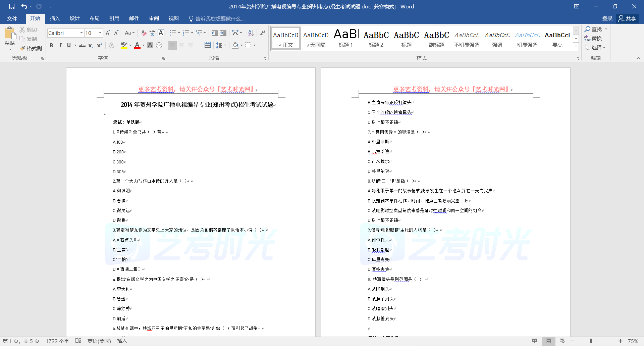Toggle Bold formatting
Image resolution: width=644 pixels, height=346 pixels.
[51, 45]
